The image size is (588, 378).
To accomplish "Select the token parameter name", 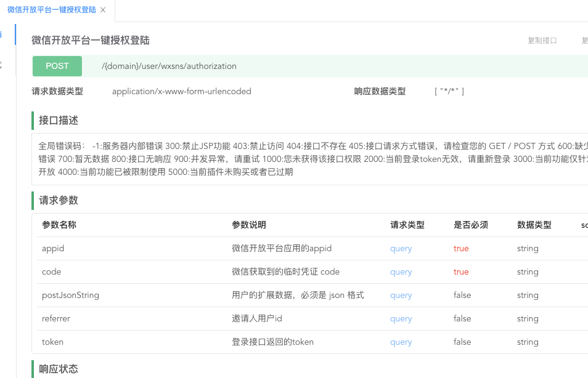I will click(52, 342).
